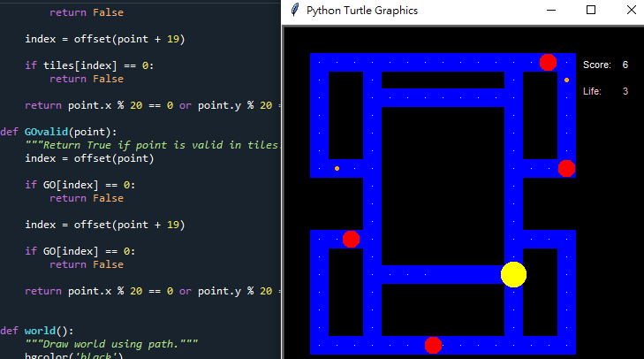The width and height of the screenshot is (644, 359).
Task: Click the red ghost in the top corridor
Action: click(548, 63)
